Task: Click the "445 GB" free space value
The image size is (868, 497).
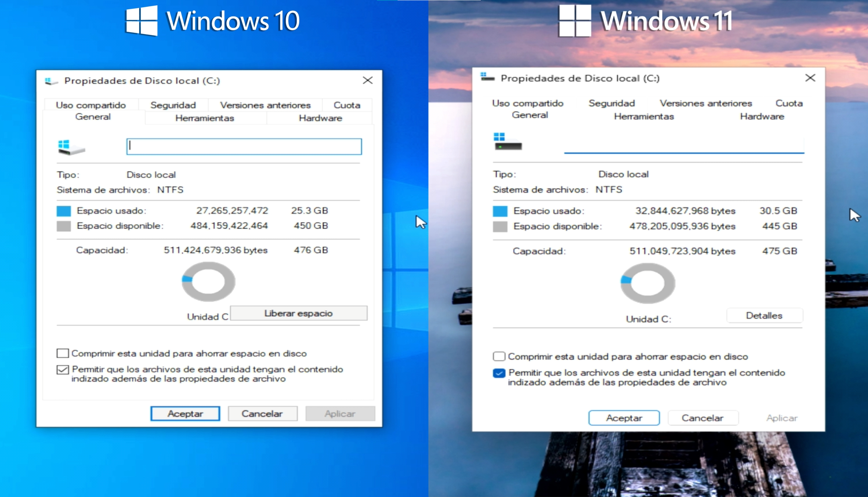Action: (780, 226)
